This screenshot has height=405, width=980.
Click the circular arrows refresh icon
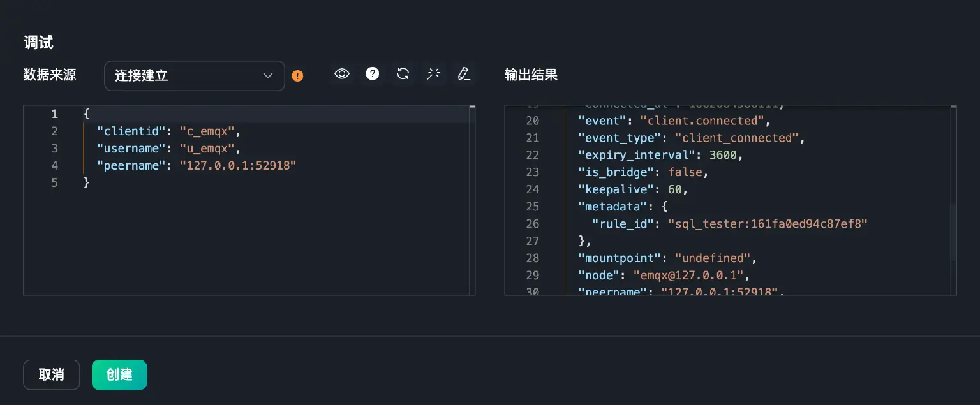(x=403, y=74)
